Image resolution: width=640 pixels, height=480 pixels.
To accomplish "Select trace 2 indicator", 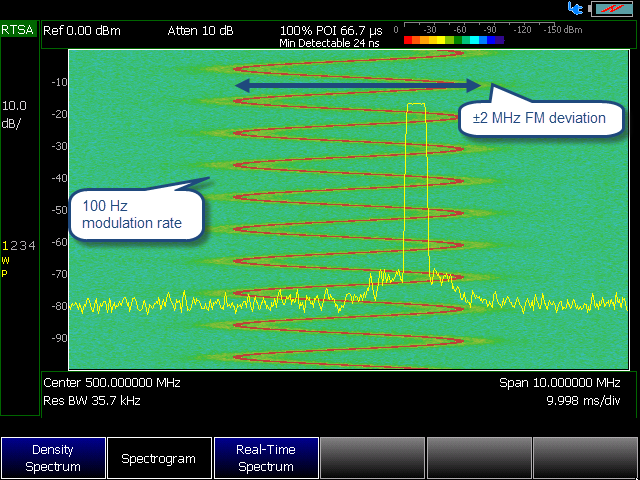I will (x=14, y=246).
